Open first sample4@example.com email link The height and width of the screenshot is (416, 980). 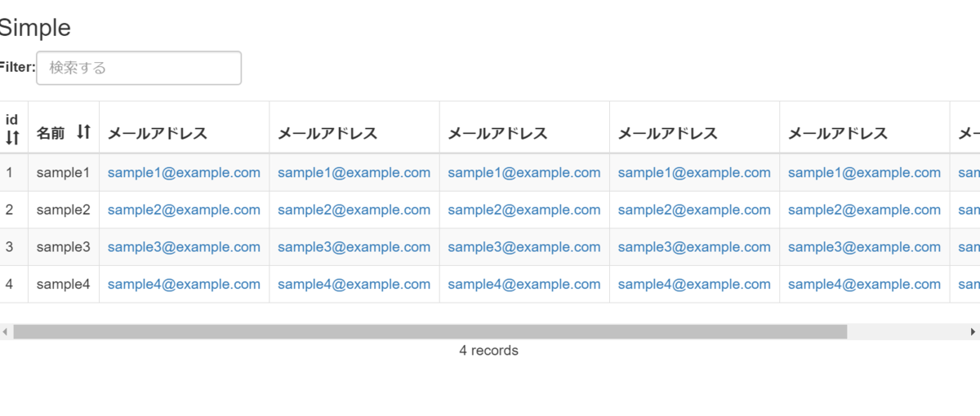(184, 285)
